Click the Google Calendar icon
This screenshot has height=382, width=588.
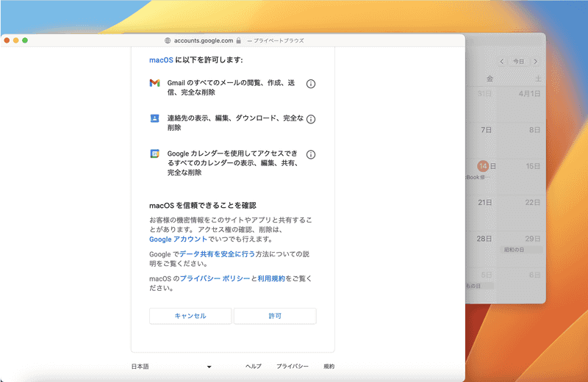pos(154,154)
